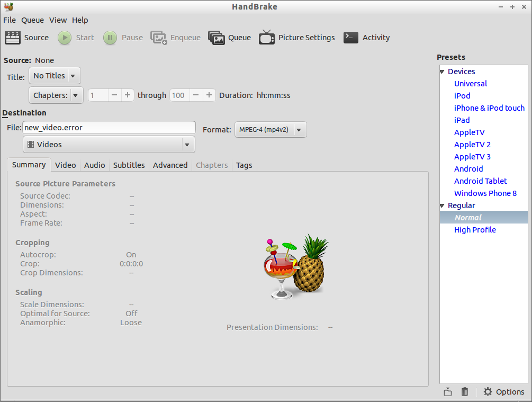The image size is (532, 402).
Task: Select the High Profile preset
Action: point(475,230)
